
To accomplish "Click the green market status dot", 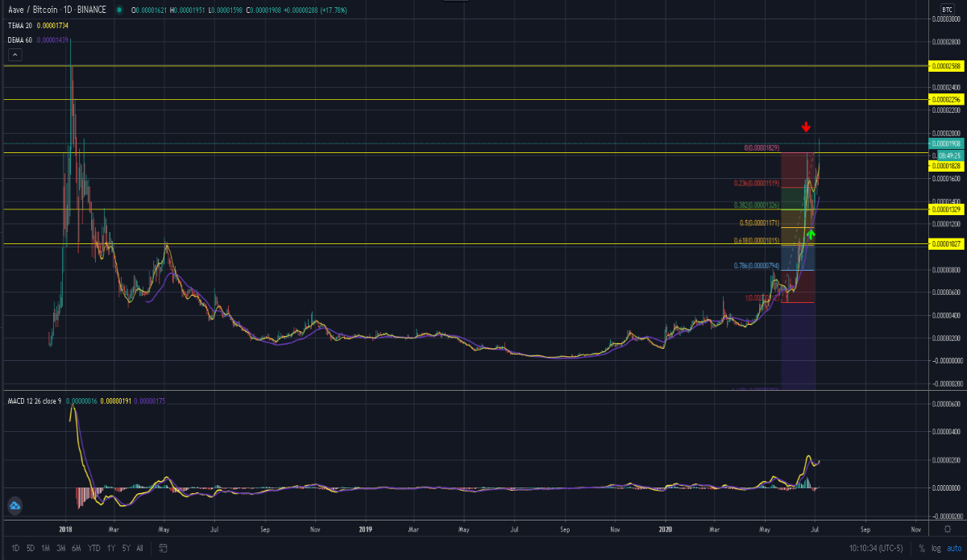I will click(x=119, y=12).
